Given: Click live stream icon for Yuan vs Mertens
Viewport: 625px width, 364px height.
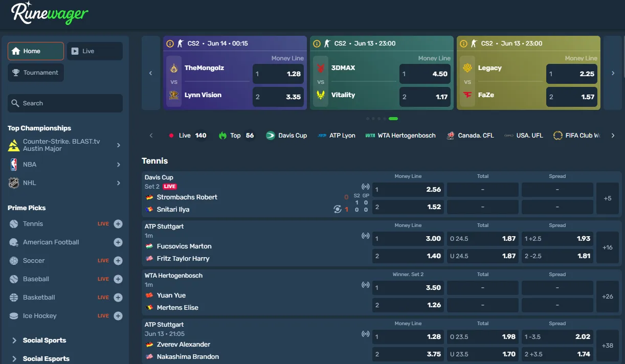Looking at the screenshot, I should 365,285.
